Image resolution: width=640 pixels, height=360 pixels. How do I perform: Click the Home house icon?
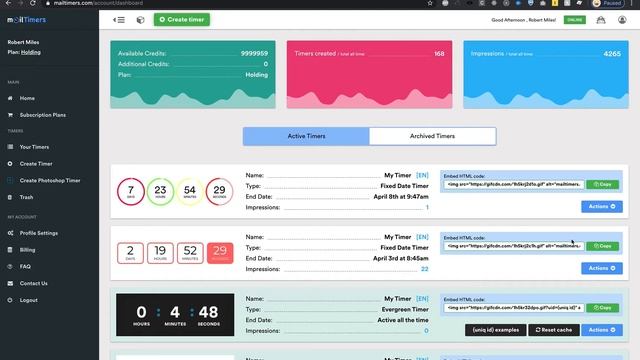[10, 98]
